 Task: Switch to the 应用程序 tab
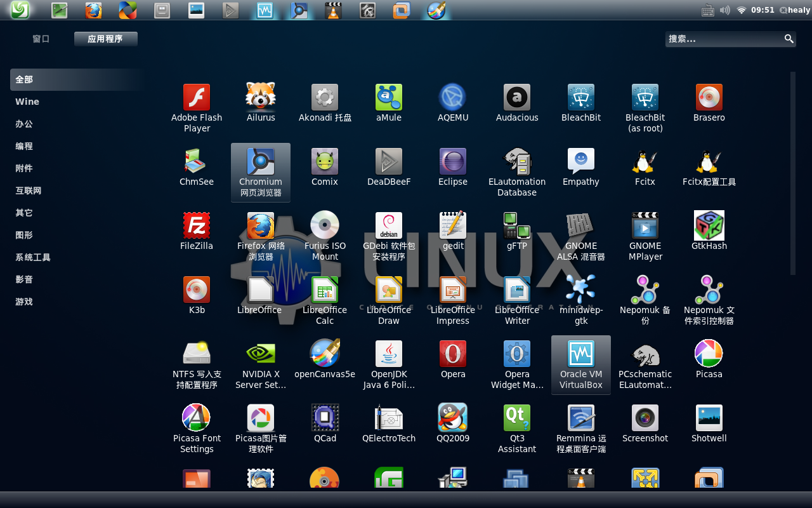(x=105, y=39)
